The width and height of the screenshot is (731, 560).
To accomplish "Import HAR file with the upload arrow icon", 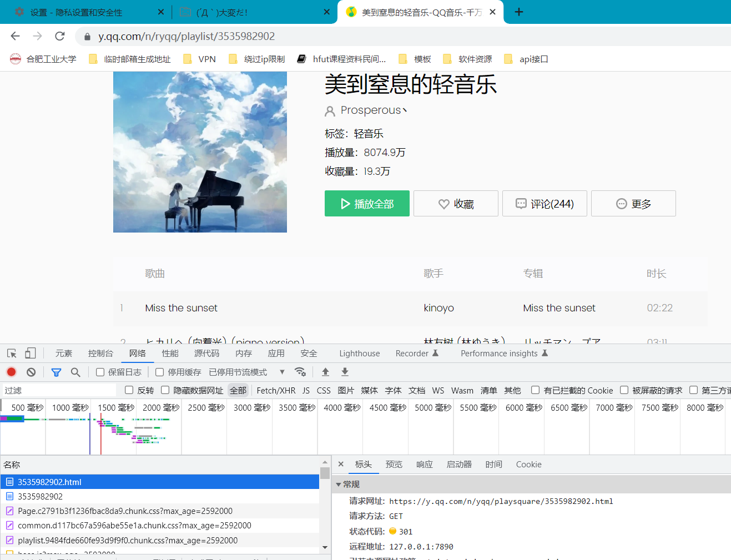I will pos(325,372).
